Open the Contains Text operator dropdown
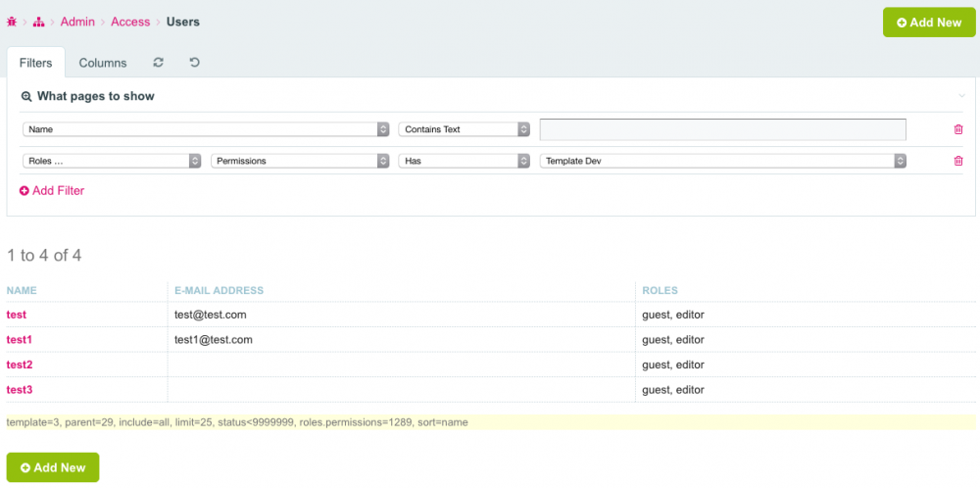 pos(464,129)
